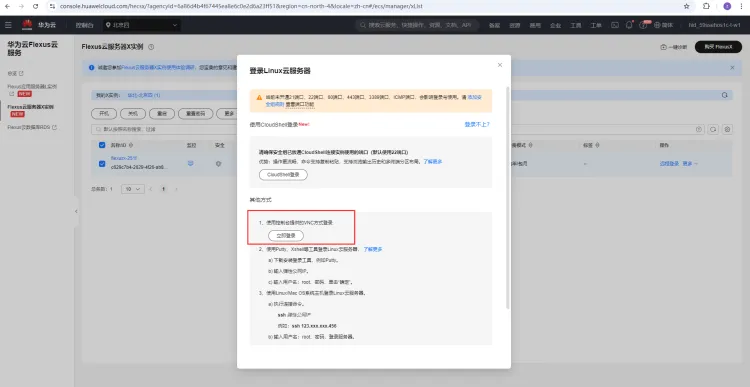Click the orange warning icon in dialog
The width and height of the screenshot is (750, 387).
pyautogui.click(x=259, y=97)
